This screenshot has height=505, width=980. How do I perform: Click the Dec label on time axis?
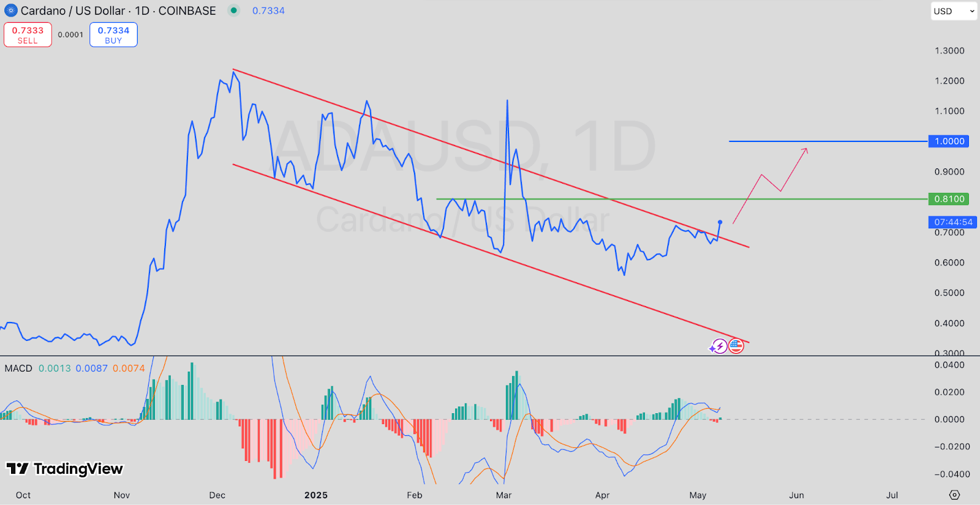click(x=217, y=495)
